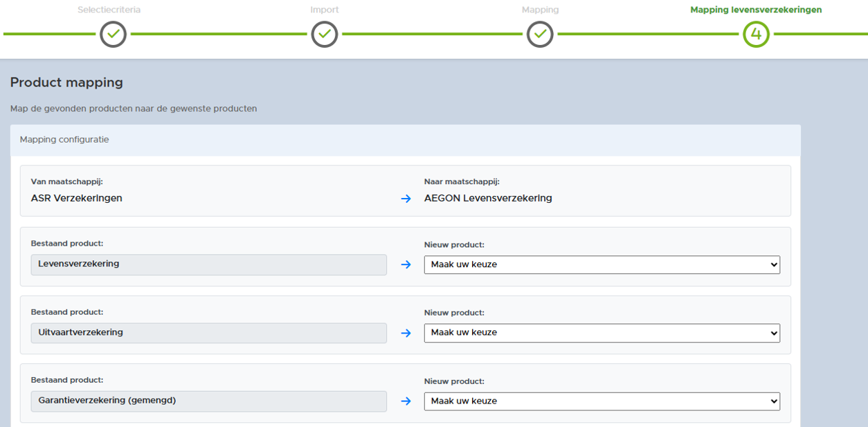Click the blue arrow between ASR and AEGON
868x427 pixels.
(406, 199)
